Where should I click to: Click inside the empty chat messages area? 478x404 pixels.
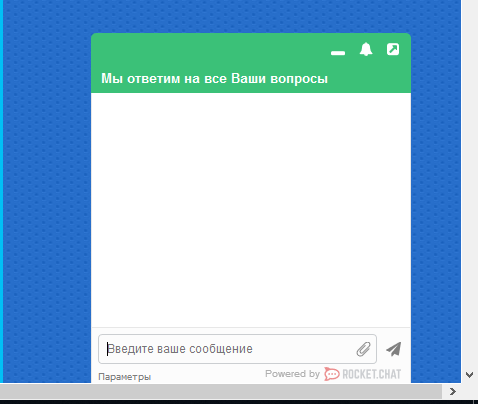tap(251, 210)
